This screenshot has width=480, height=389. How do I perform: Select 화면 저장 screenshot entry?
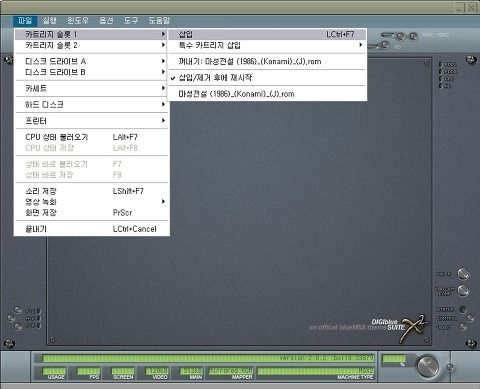[92, 212]
